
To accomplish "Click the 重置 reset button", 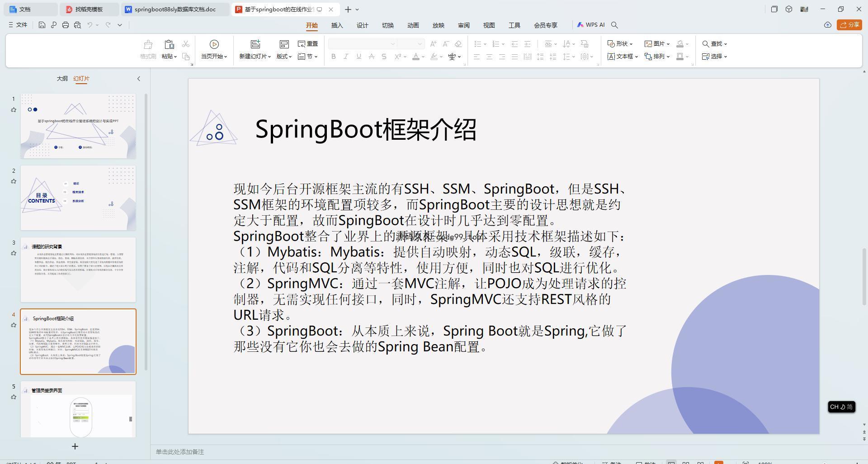I will pyautogui.click(x=308, y=44).
